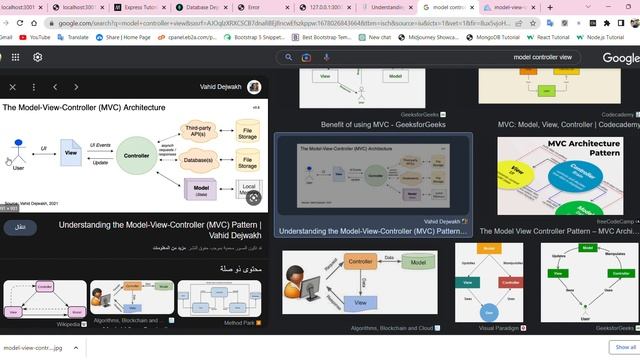
Task: Open the Node.js Tutorial bookmark
Action: [x=600, y=37]
